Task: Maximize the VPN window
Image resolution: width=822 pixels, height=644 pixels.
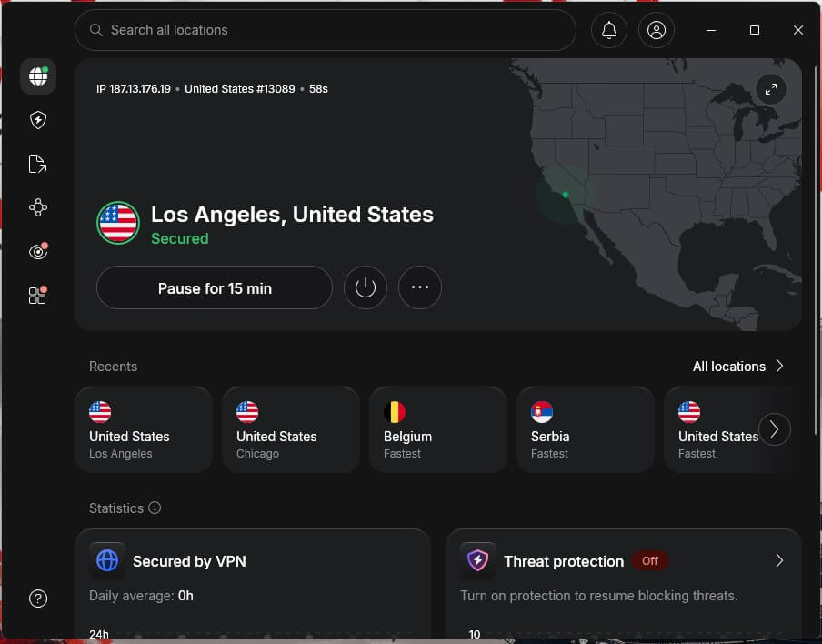Action: [x=755, y=30]
